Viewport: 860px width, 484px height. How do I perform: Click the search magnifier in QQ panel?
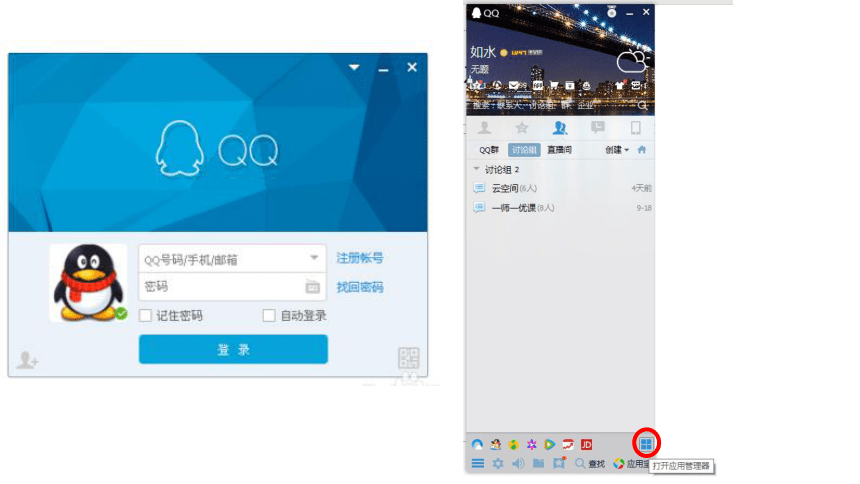[642, 105]
